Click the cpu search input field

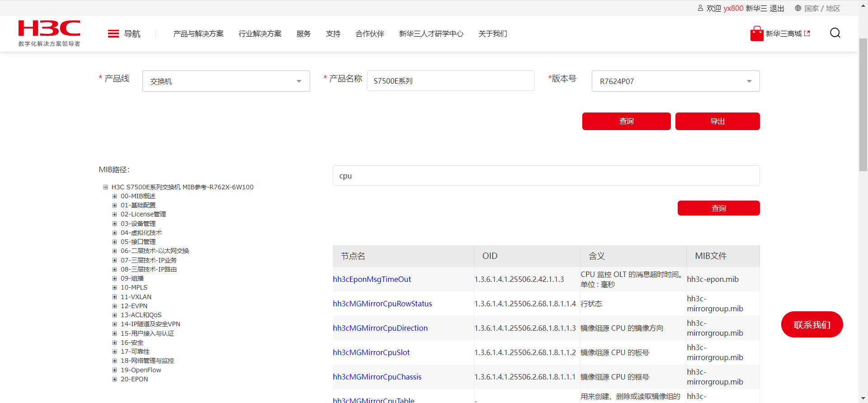[x=546, y=176]
